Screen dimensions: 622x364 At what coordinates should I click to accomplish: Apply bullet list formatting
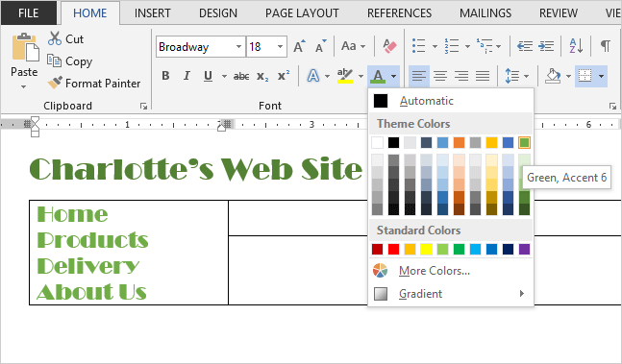pyautogui.click(x=419, y=46)
